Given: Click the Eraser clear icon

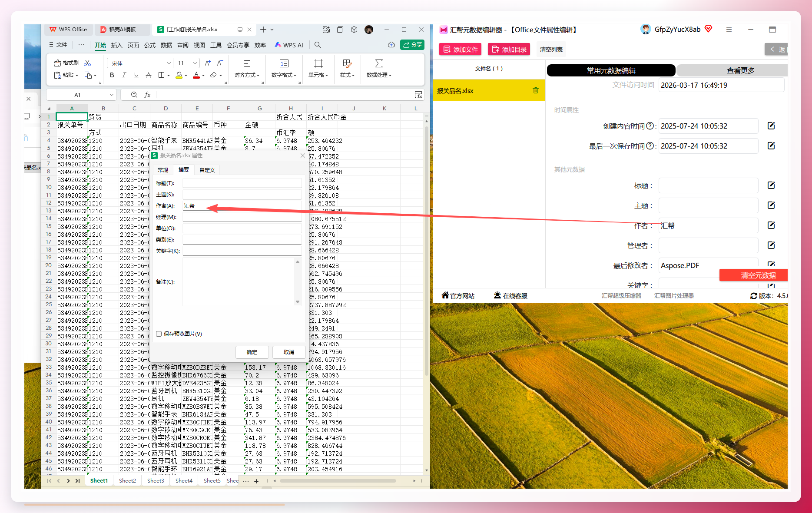Looking at the screenshot, I should 213,75.
